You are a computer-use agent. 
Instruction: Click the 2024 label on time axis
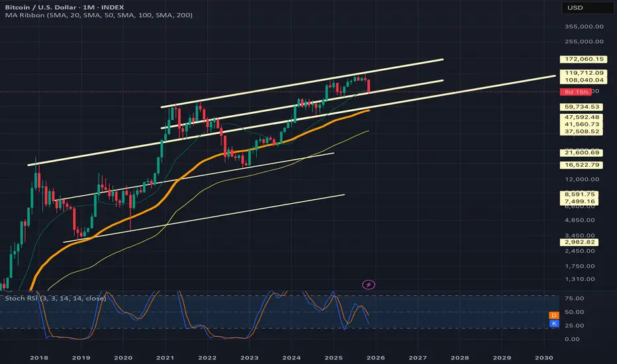click(291, 357)
